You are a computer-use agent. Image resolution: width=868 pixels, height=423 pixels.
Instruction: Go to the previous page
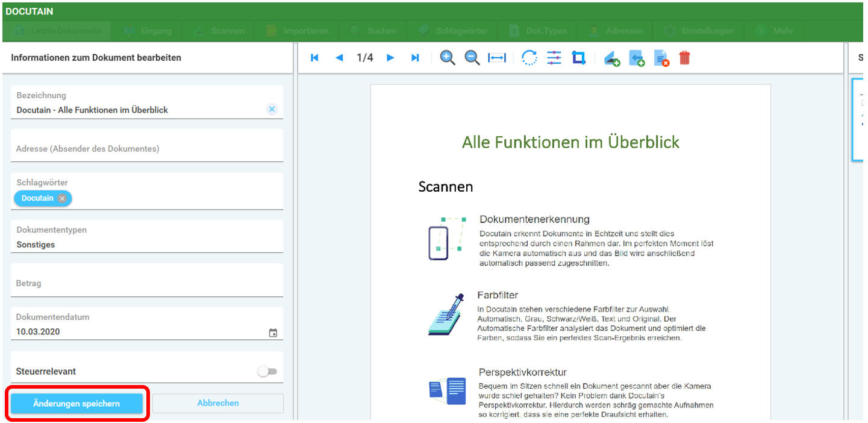339,58
